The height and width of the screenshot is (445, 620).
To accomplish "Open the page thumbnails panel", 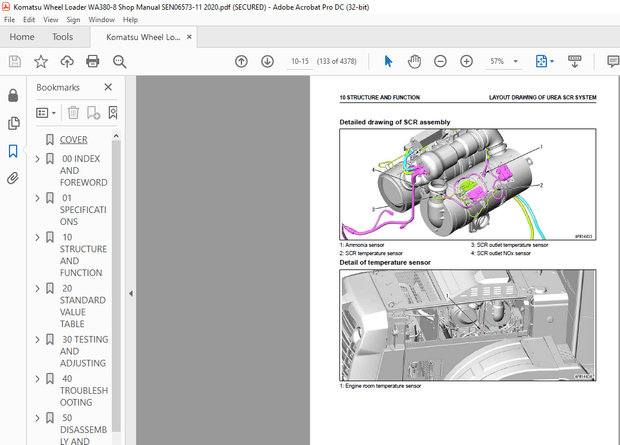I will click(x=13, y=123).
